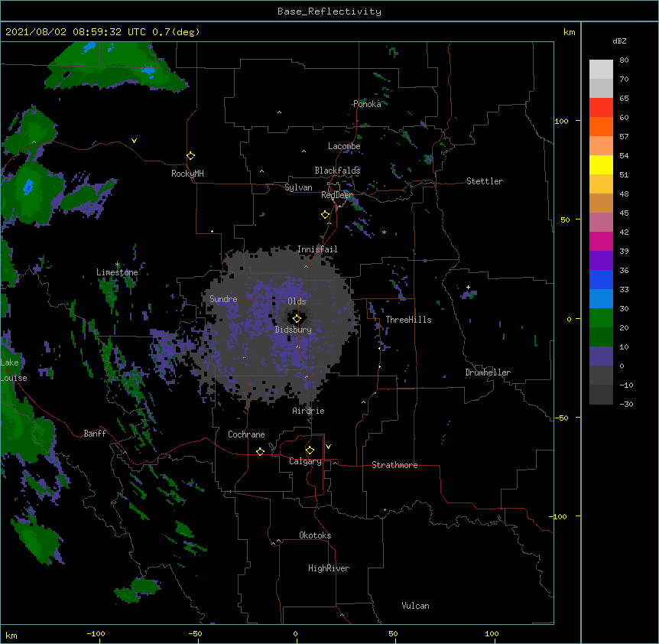The width and height of the screenshot is (659, 644).
Task: Select the yellow radar site marker between Olds and Didsbury
Action: [297, 319]
